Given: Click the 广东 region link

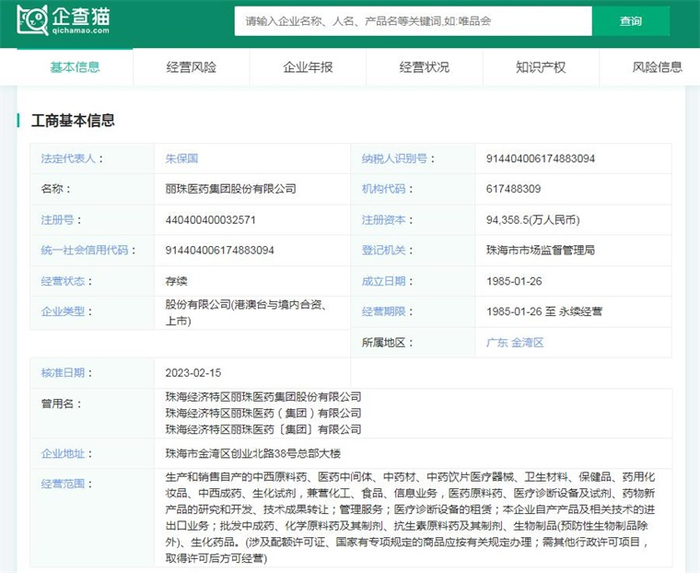Looking at the screenshot, I should 497,342.
